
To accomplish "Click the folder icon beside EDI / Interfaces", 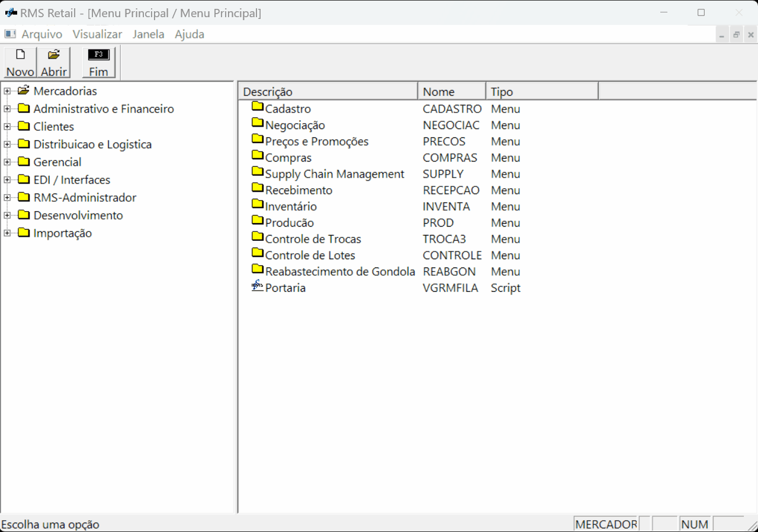I will [24, 179].
